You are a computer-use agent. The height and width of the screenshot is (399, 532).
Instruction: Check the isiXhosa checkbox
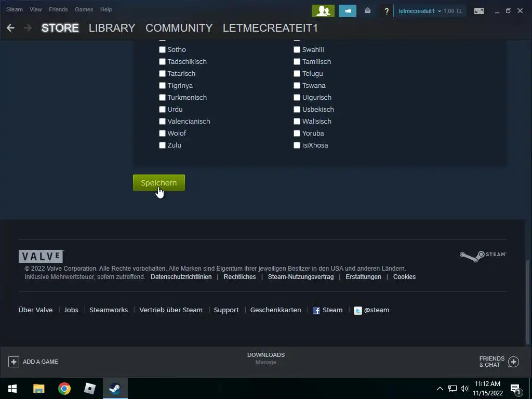click(x=297, y=145)
